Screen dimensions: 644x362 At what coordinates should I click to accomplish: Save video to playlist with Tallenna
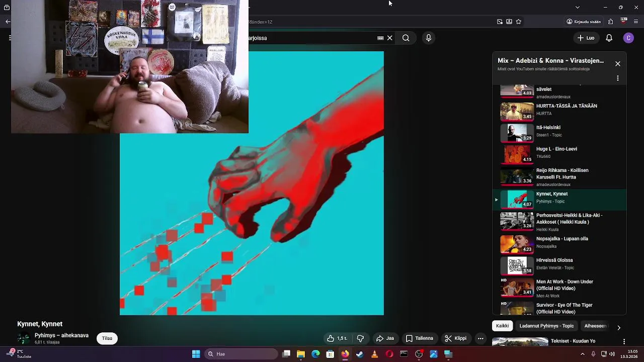pos(420,338)
